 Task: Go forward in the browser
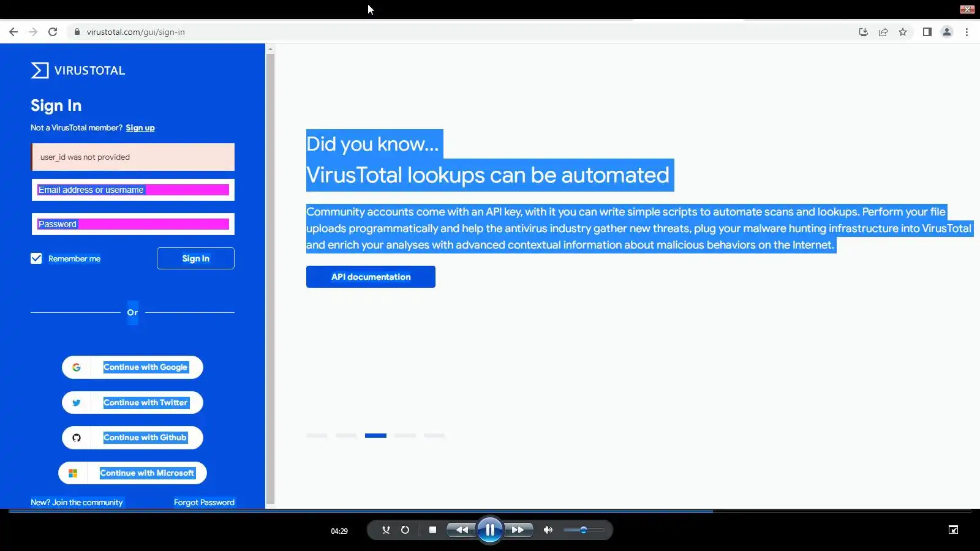pos(33,32)
